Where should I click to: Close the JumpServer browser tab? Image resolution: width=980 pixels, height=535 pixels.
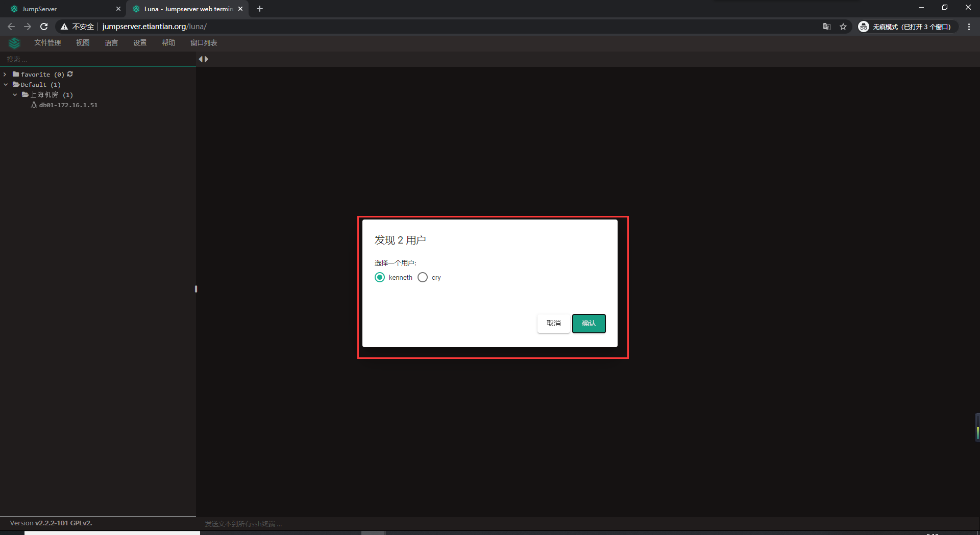(118, 9)
